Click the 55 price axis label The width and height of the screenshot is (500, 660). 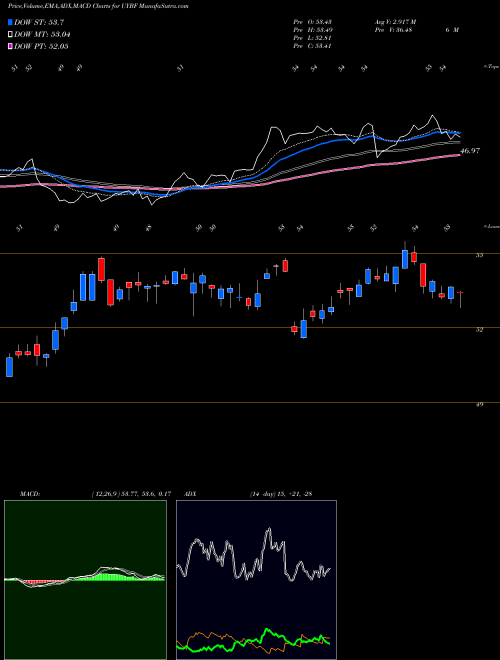(479, 255)
